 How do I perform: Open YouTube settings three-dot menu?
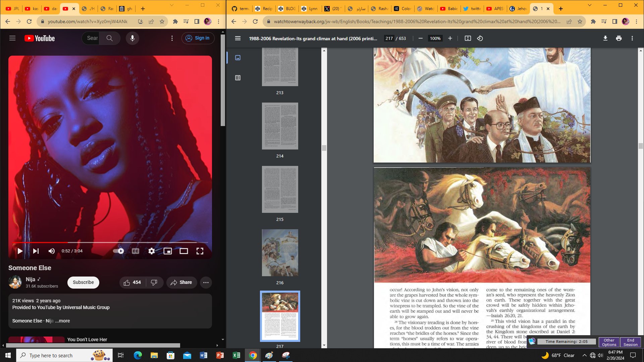pos(172,38)
